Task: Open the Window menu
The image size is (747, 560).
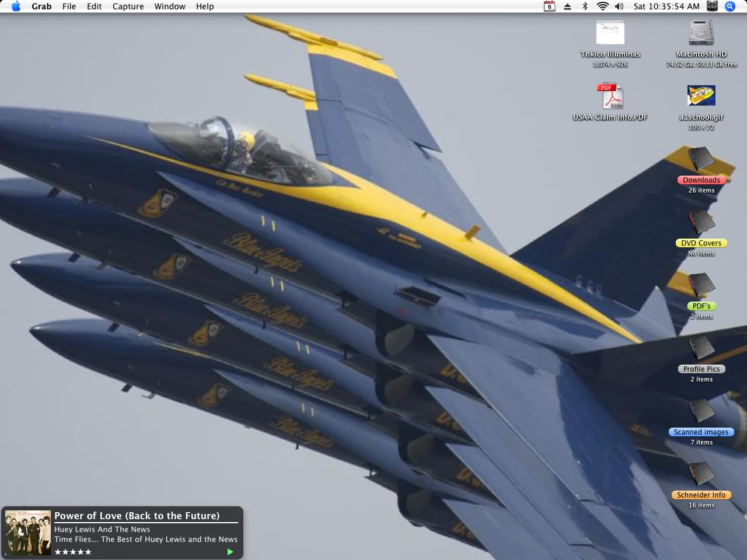Action: pyautogui.click(x=170, y=6)
